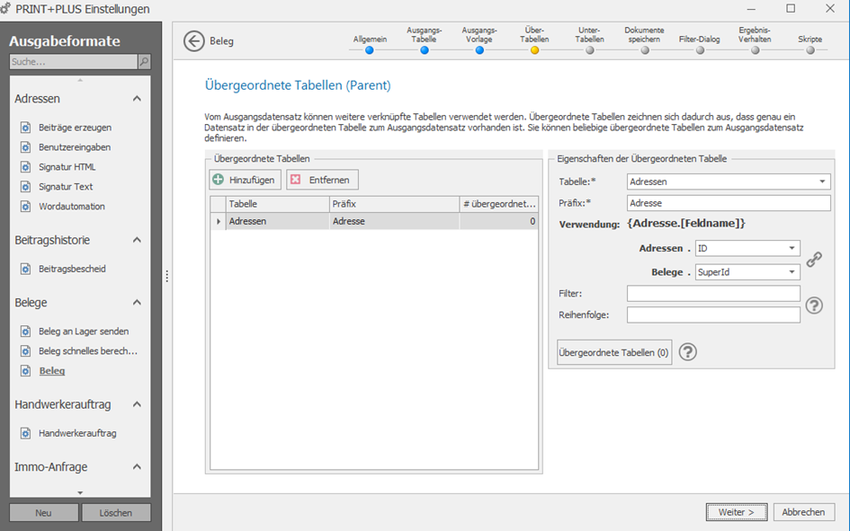Collapse the Handwerkerauftrag group

click(137, 404)
